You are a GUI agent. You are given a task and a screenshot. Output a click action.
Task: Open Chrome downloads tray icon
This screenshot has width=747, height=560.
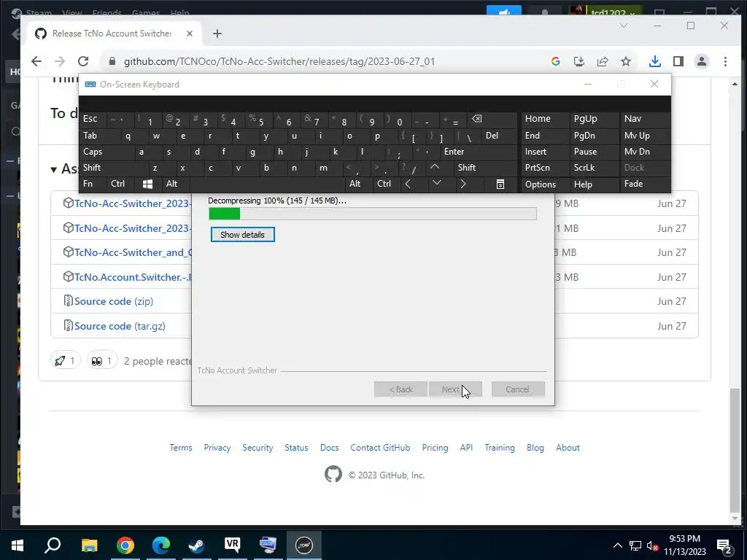pos(654,61)
